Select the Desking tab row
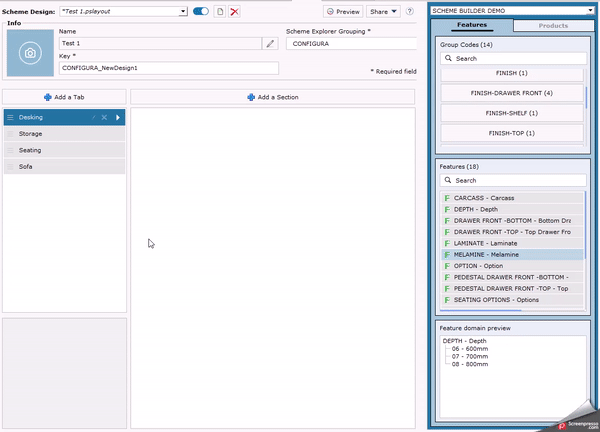 [x=64, y=117]
